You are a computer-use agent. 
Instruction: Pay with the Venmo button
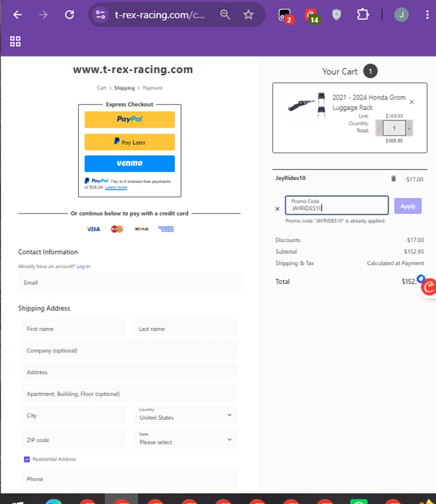coord(130,164)
